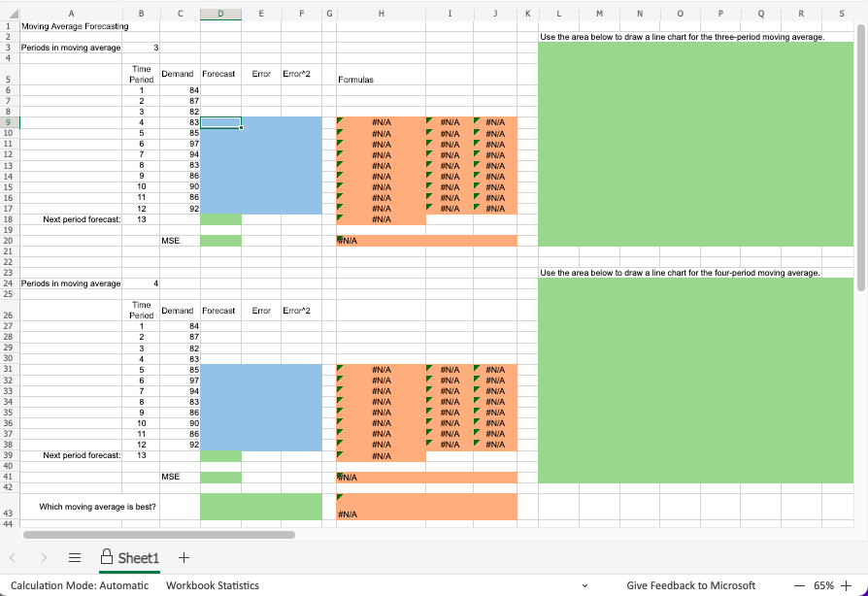Click the green three-period chart area

click(696, 145)
